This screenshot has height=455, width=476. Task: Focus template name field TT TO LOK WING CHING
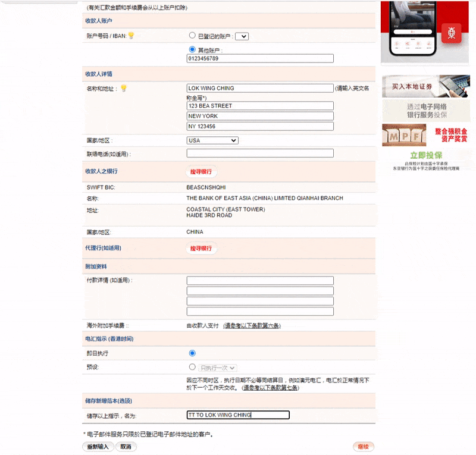tap(238, 415)
